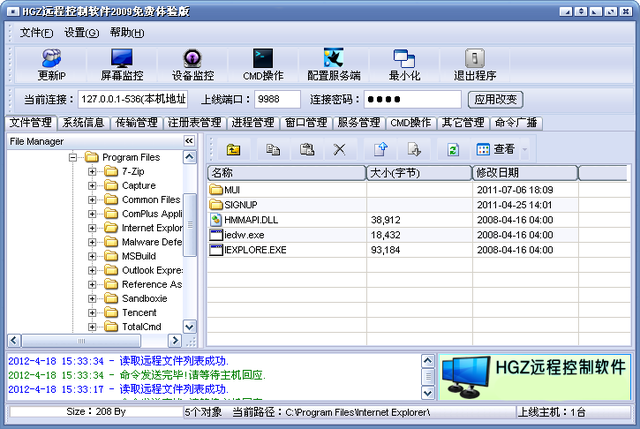Image resolution: width=640 pixels, height=429 pixels.
Task: Click the upload file icon
Action: (x=381, y=149)
